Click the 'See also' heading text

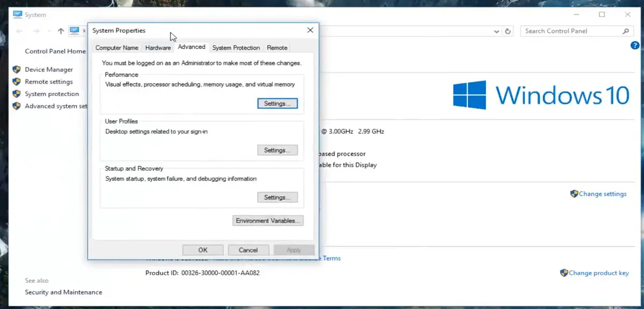tap(36, 281)
